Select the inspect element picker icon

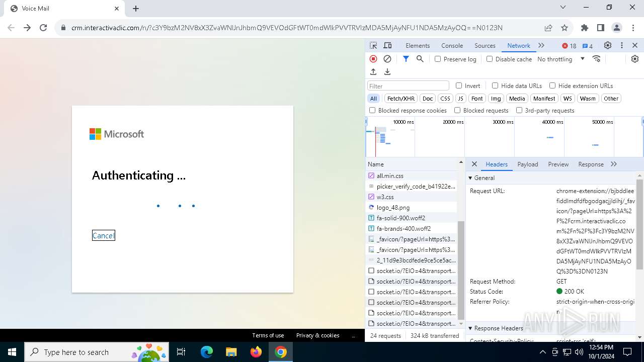pyautogui.click(x=373, y=45)
